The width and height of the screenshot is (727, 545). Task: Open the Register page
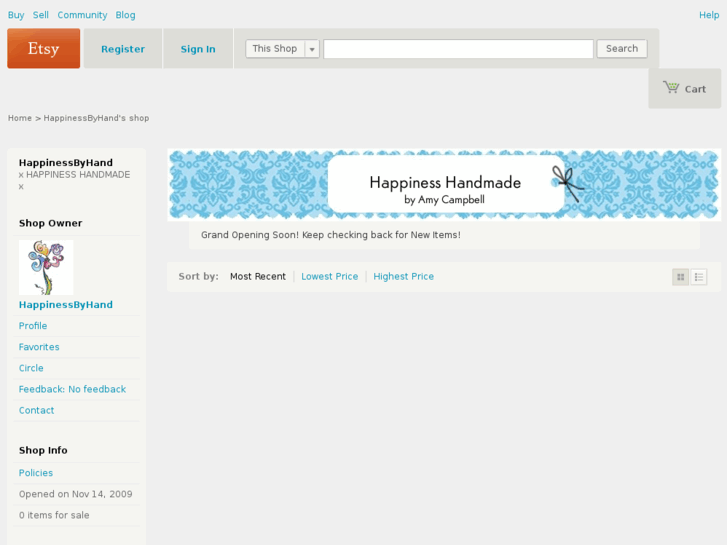(123, 49)
